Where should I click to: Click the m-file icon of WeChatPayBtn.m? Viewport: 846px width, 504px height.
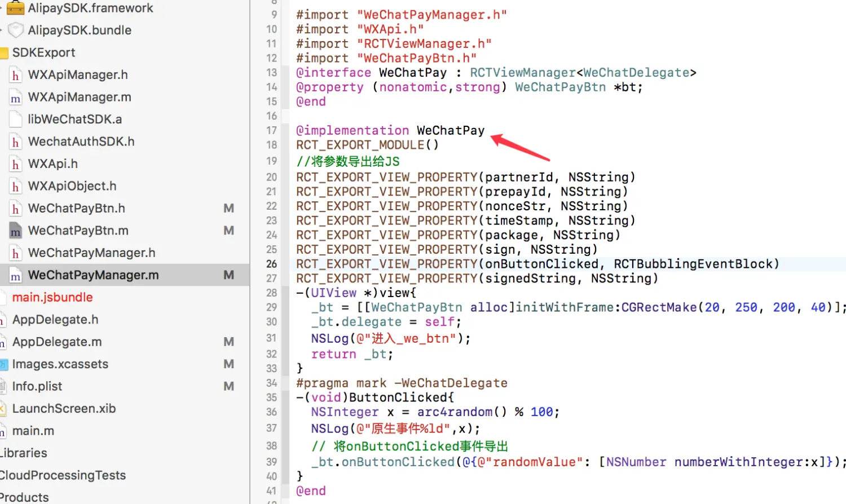click(x=16, y=231)
